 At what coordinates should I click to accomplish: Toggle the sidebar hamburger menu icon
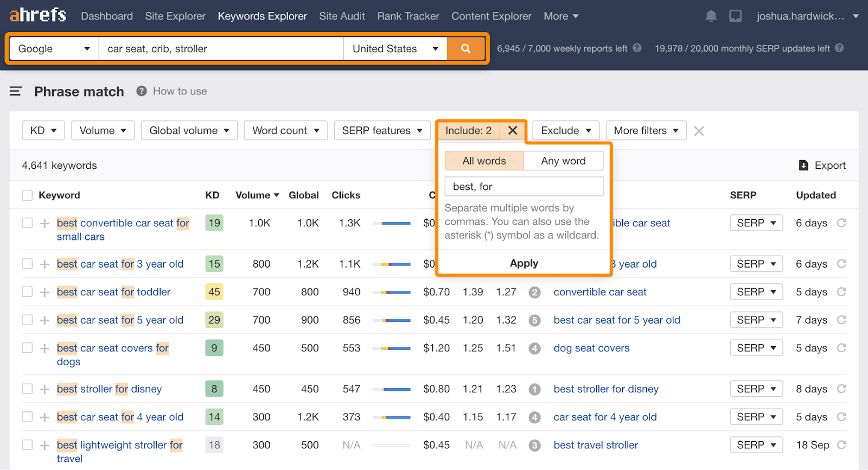click(x=16, y=91)
